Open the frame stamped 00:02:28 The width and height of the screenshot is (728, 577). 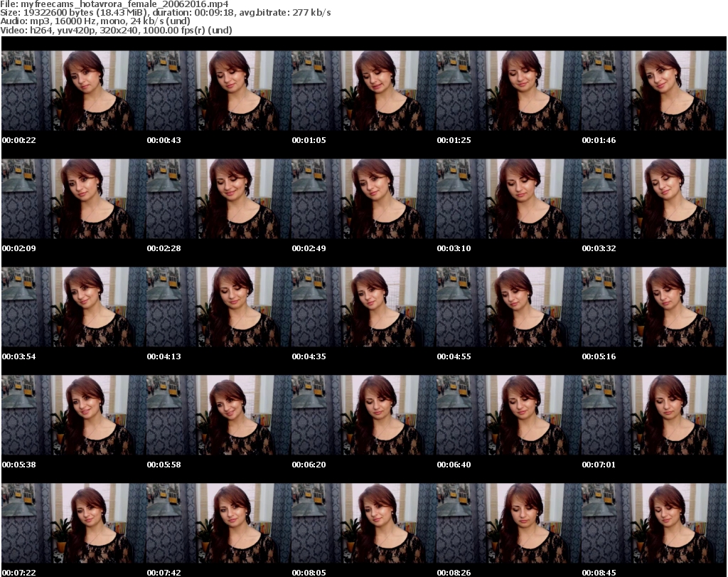219,198
